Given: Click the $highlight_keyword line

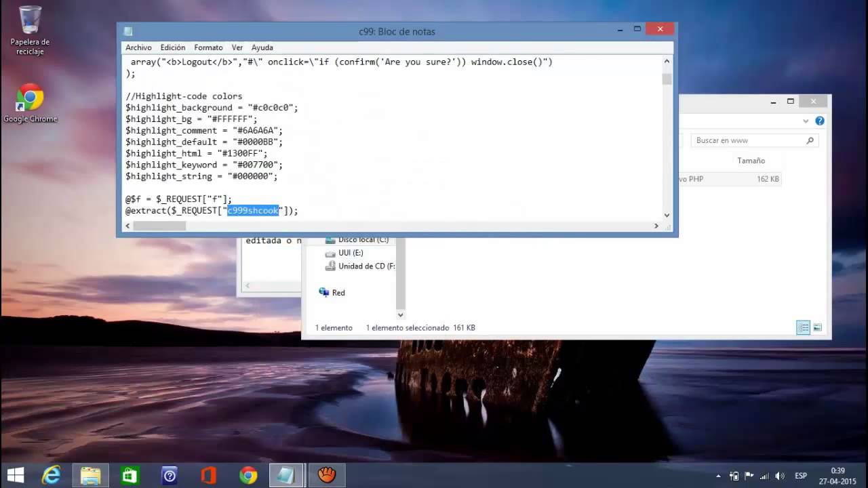Looking at the screenshot, I should [204, 165].
